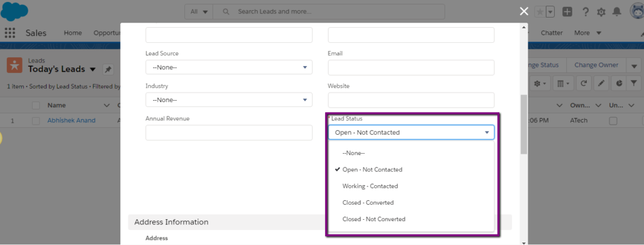Open more list actions dropdown arrow

click(634, 66)
